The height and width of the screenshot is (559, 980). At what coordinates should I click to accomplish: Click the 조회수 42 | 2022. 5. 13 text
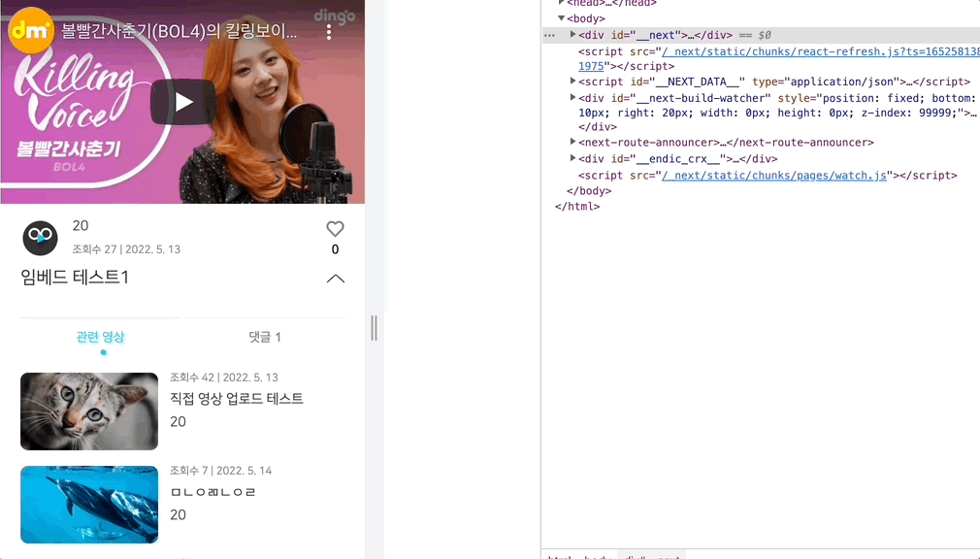[224, 378]
